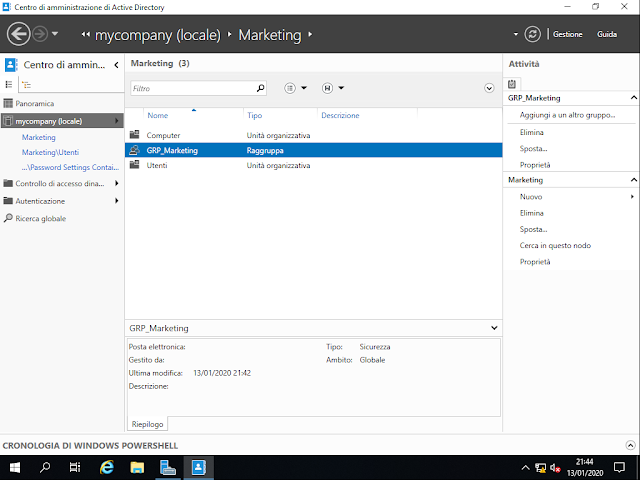The image size is (640, 480).
Task: Click Sposta under Marketing section
Action: click(x=533, y=229)
